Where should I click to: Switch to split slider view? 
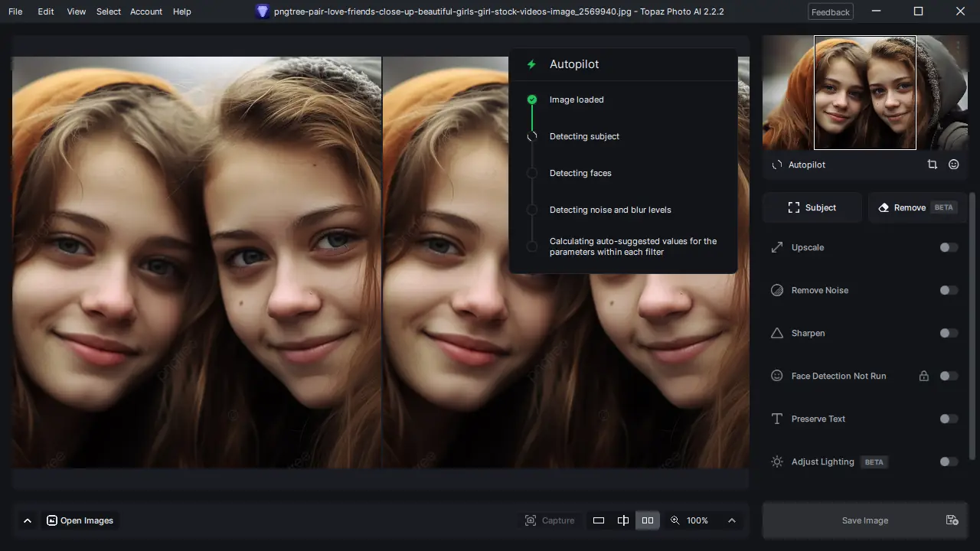tap(623, 520)
